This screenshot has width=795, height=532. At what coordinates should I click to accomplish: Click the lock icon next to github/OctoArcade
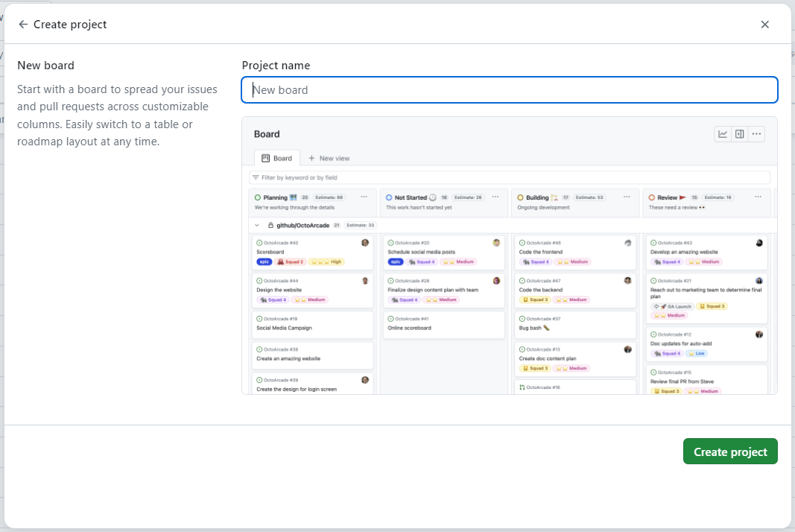click(x=271, y=225)
